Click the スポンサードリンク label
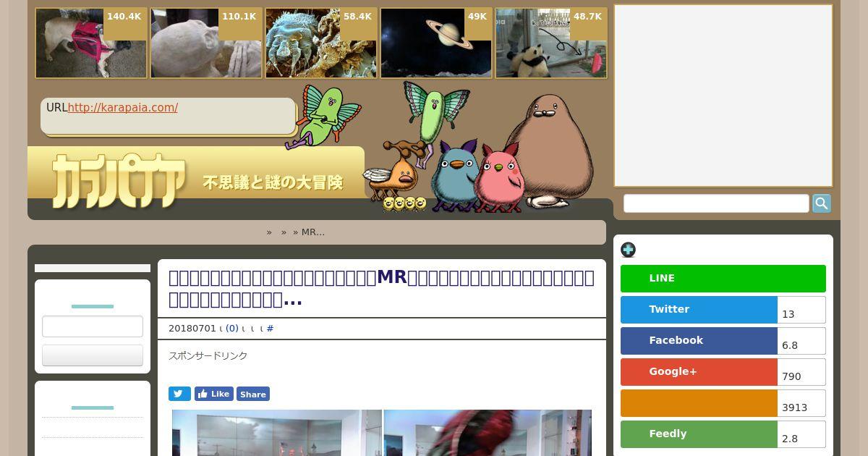 coord(208,355)
